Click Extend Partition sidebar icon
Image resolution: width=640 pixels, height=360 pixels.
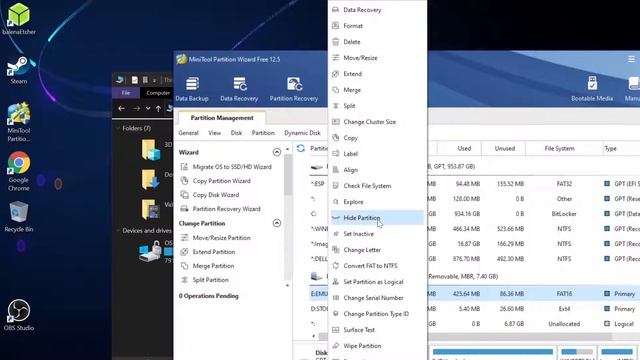point(184,252)
